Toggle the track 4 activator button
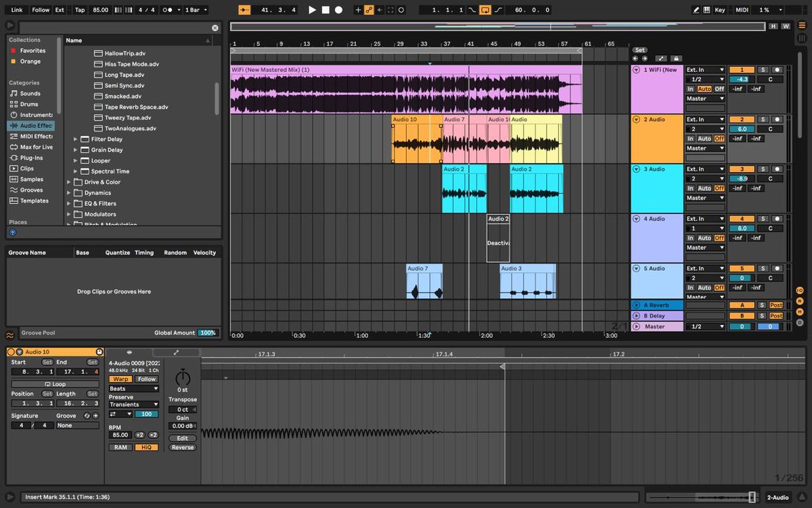 click(x=742, y=219)
